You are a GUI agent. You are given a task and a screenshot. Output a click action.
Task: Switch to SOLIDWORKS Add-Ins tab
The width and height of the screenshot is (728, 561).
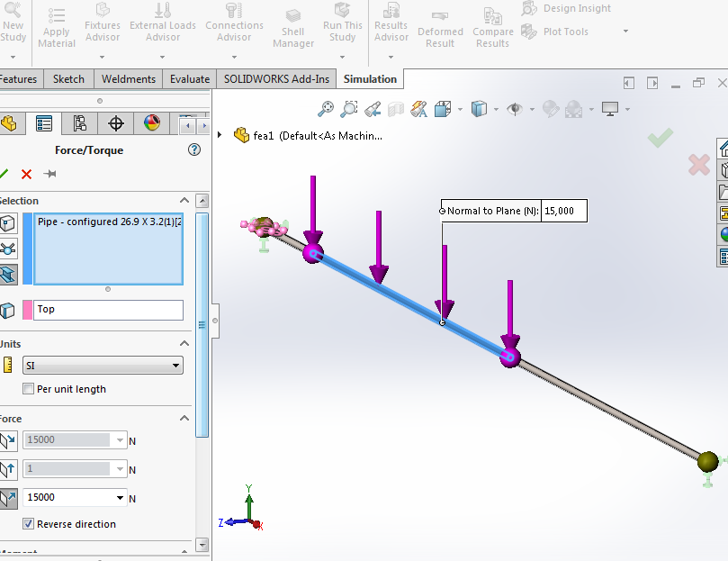277,79
